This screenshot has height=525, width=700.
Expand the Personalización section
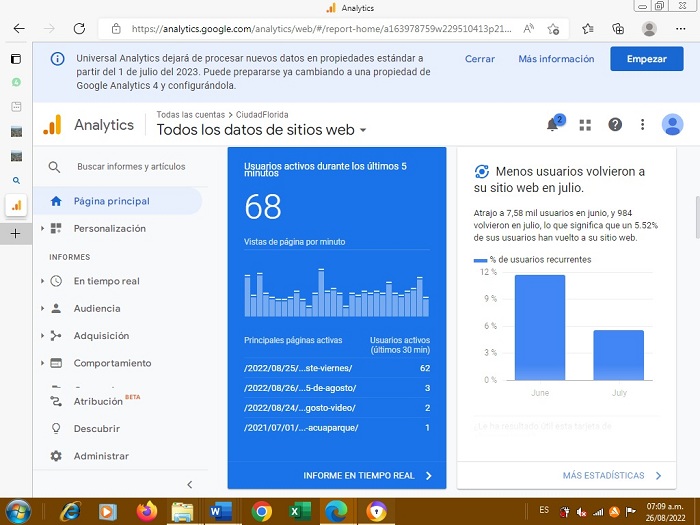[x=42, y=229]
